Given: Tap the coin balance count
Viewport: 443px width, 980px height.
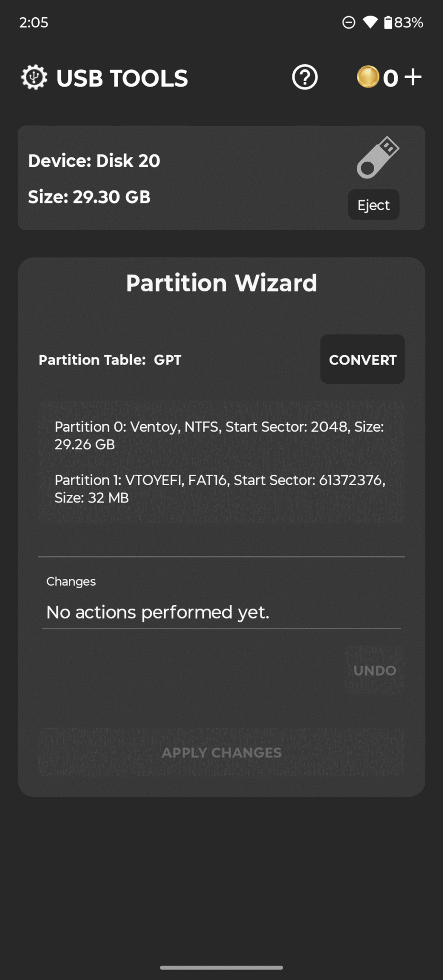Looking at the screenshot, I should click(390, 78).
